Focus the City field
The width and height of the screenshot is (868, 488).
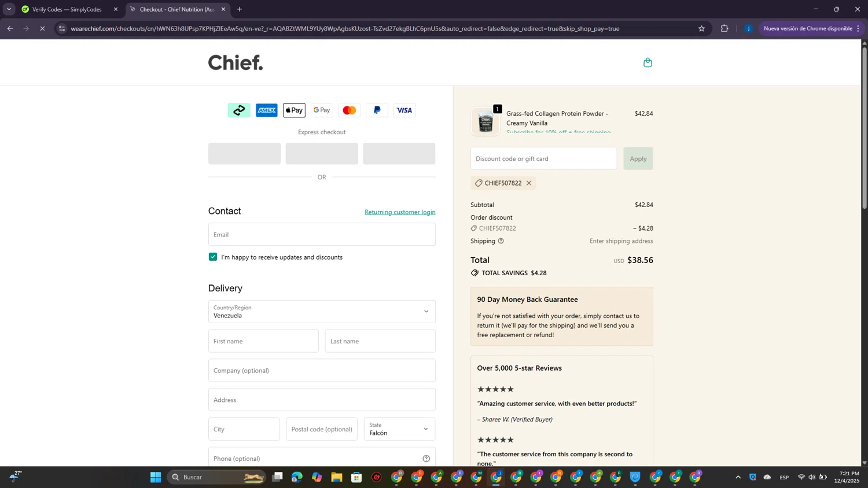pyautogui.click(x=244, y=429)
